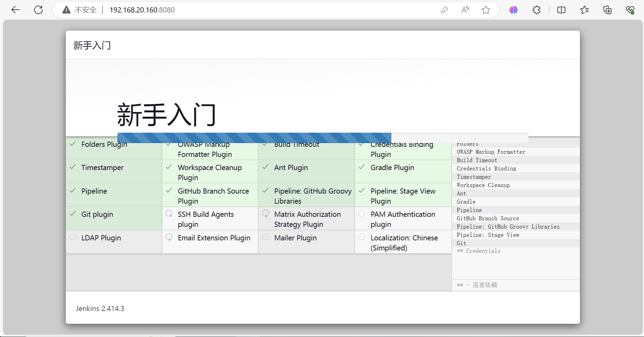Click Workspace Cleanup log entry
The height and width of the screenshot is (337, 644).
point(483,185)
